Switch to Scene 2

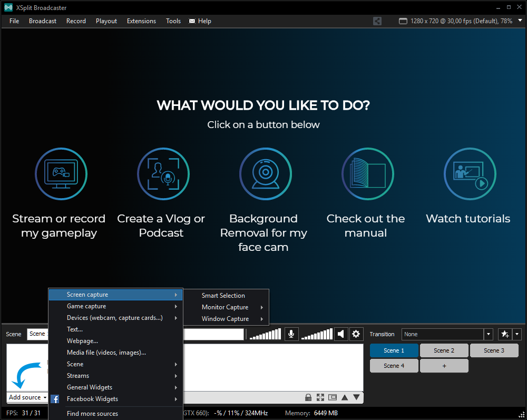pos(444,350)
